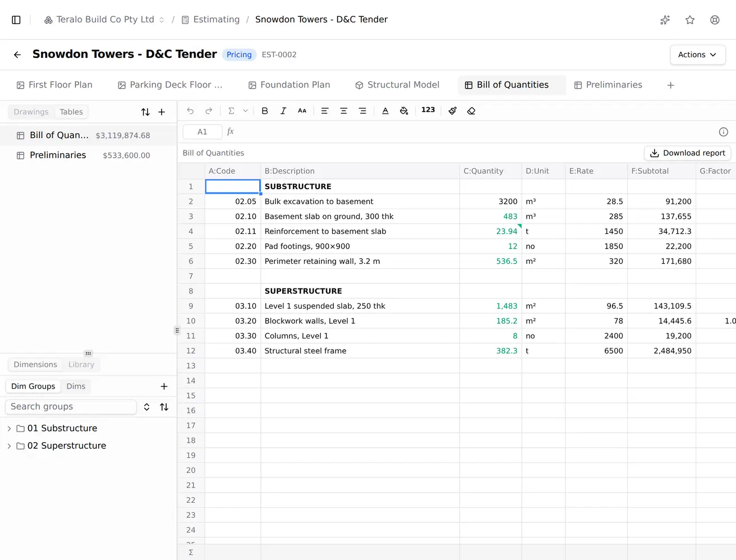Click the A1 cell reference box
The width and height of the screenshot is (736, 560).
click(203, 132)
